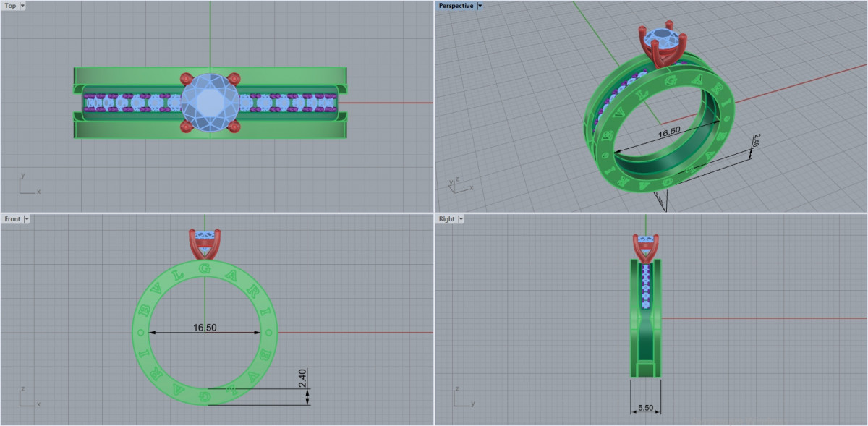The height and width of the screenshot is (426, 868).
Task: Click the letter G on the Front view ring
Action: click(205, 270)
